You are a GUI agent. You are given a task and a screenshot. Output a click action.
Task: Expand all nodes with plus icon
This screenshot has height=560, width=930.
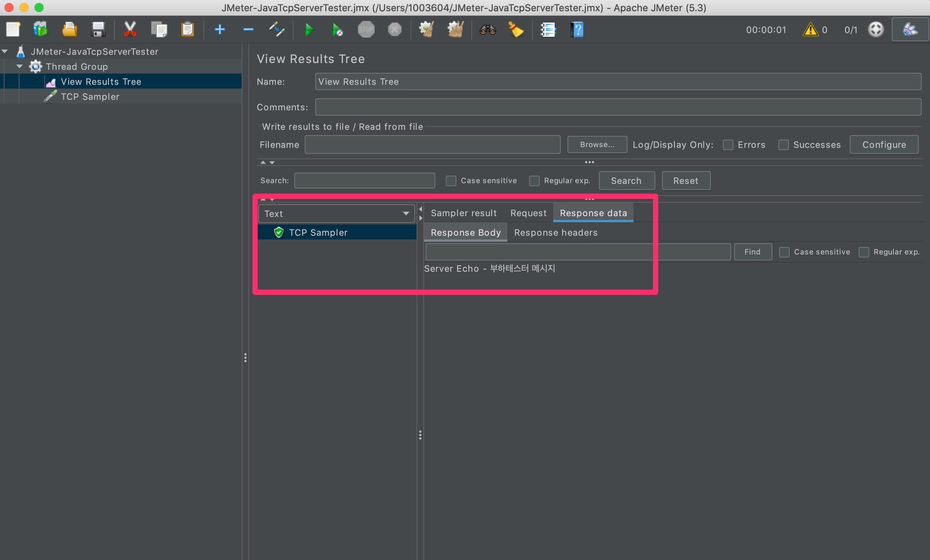pos(220,29)
